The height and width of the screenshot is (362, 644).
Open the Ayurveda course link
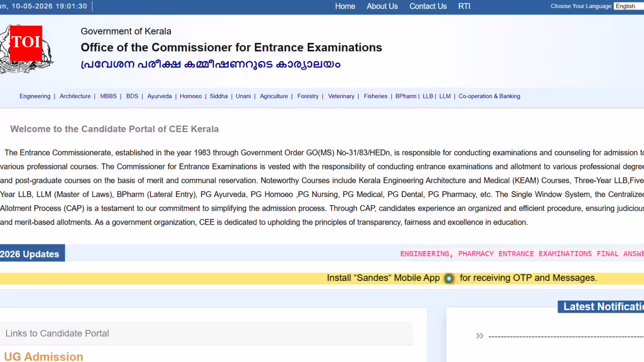point(159,96)
